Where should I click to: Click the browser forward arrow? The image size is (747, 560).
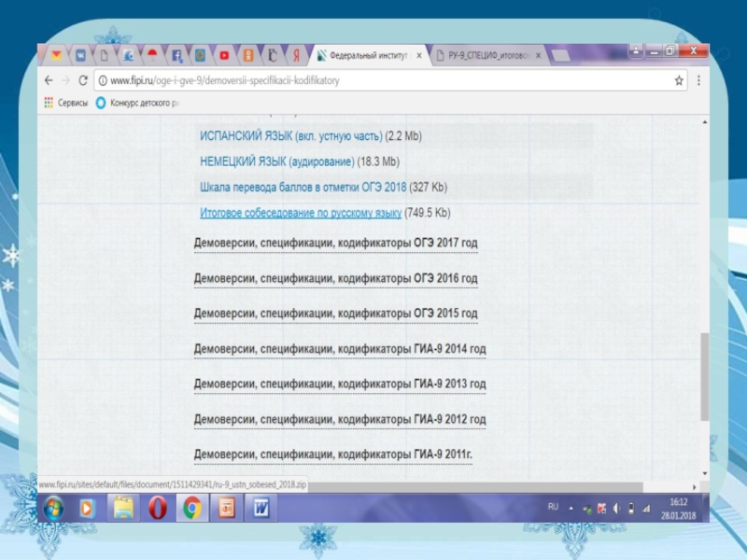pos(65,80)
